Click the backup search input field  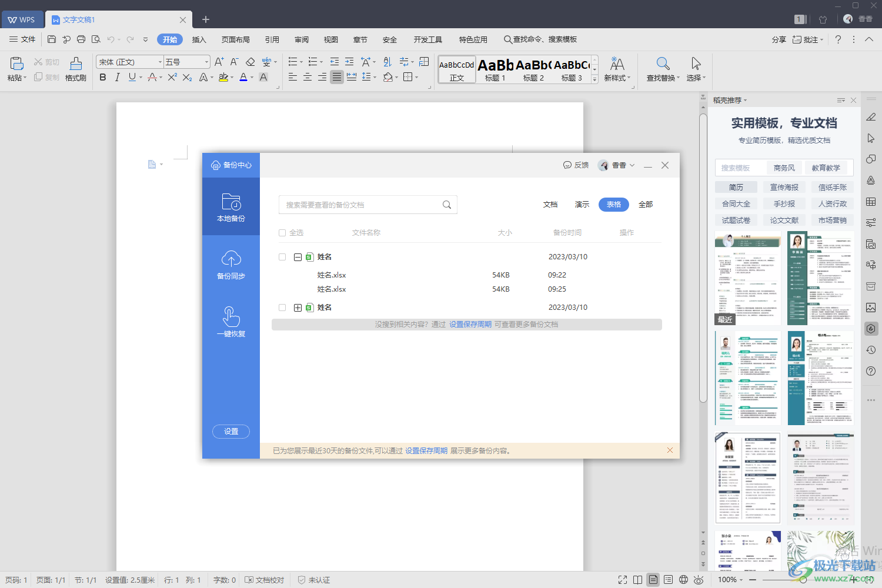point(367,205)
